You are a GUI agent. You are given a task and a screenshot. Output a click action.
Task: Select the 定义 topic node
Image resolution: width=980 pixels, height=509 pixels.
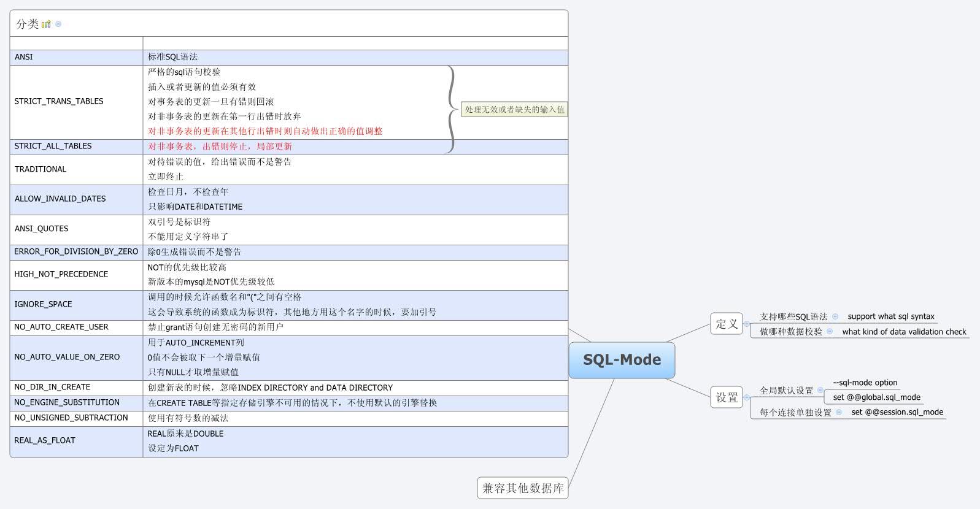pos(727,324)
